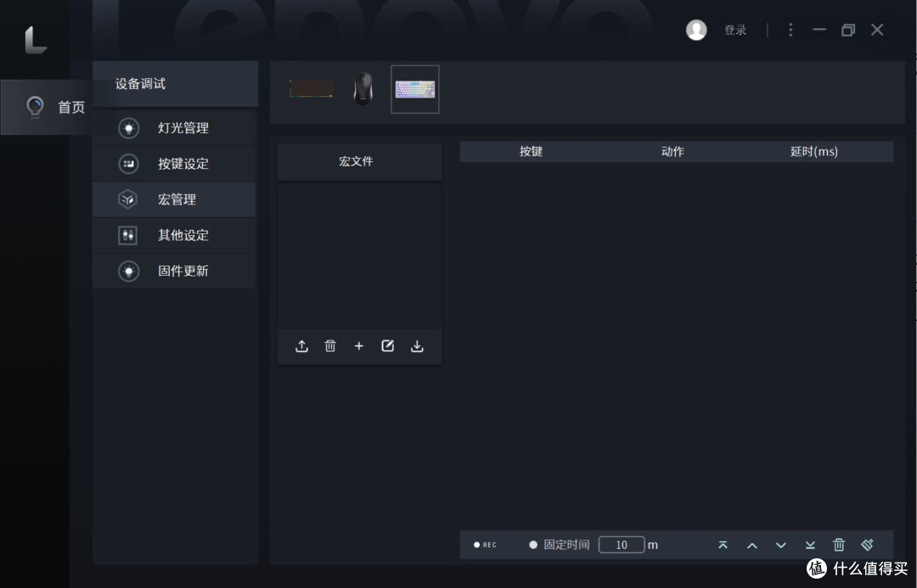Click the clear all steps eraser icon
The width and height of the screenshot is (917, 588).
click(867, 545)
